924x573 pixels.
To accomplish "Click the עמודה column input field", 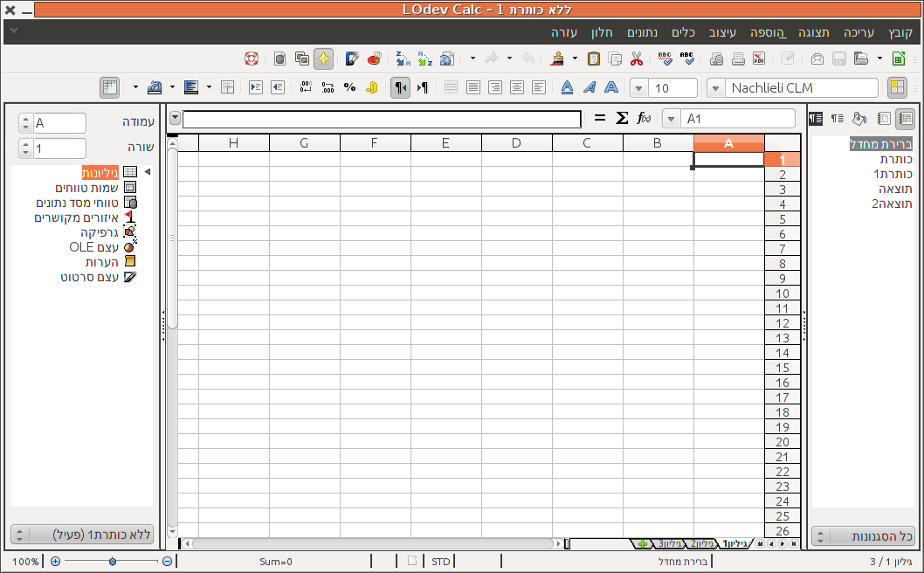I will click(59, 123).
